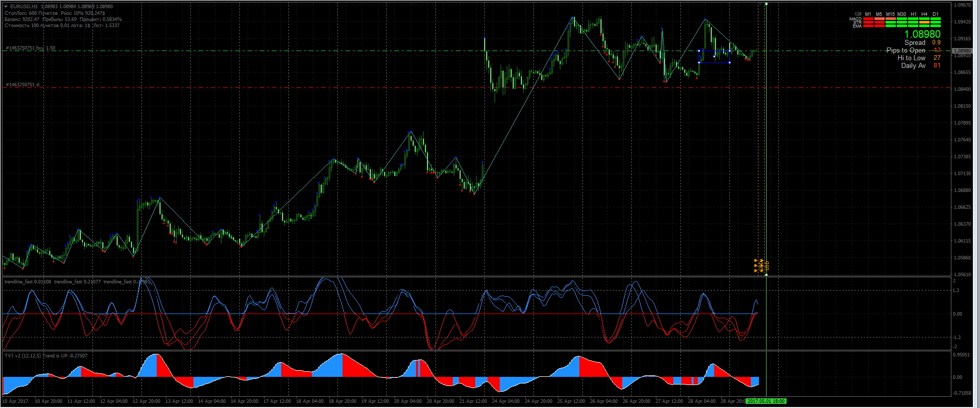Viewport: 980px width, 408px height.
Task: Click the trendline_fast indicator label text
Action: point(78,282)
